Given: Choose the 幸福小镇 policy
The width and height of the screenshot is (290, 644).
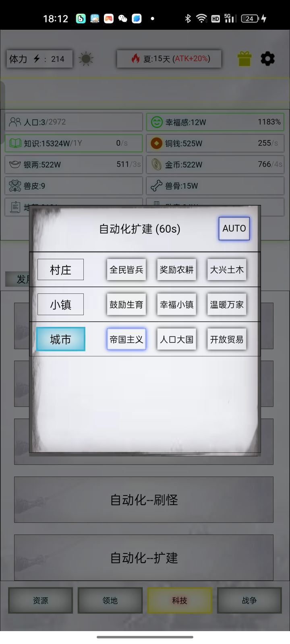Looking at the screenshot, I should [176, 304].
